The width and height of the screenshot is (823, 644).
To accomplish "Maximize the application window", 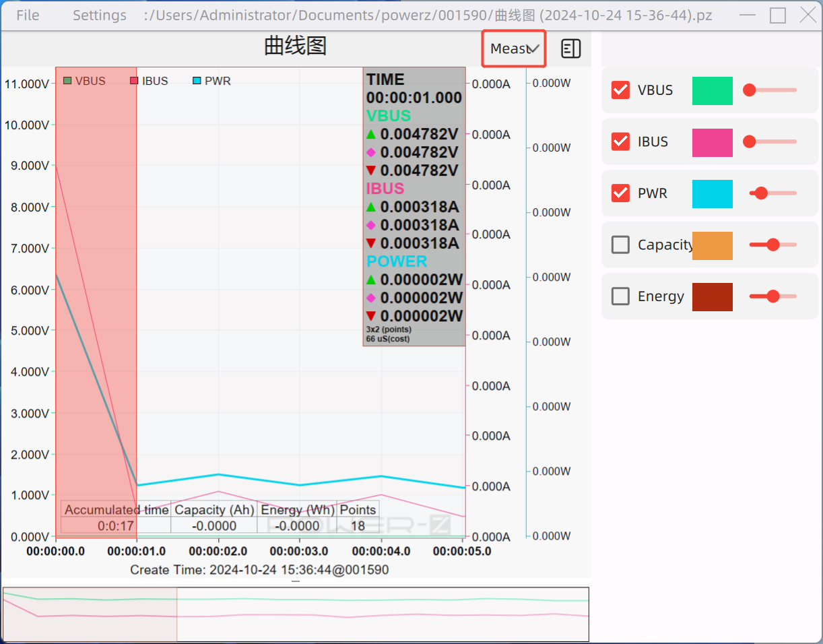I will tap(778, 15).
